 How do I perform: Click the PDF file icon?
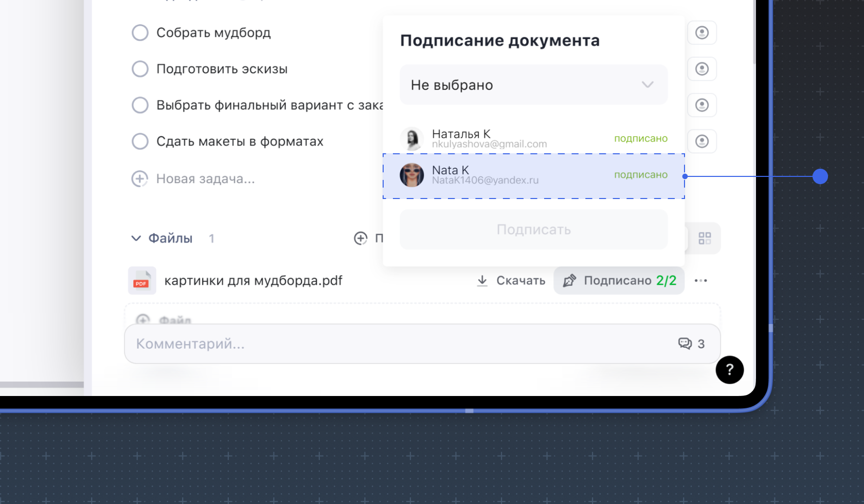point(141,281)
